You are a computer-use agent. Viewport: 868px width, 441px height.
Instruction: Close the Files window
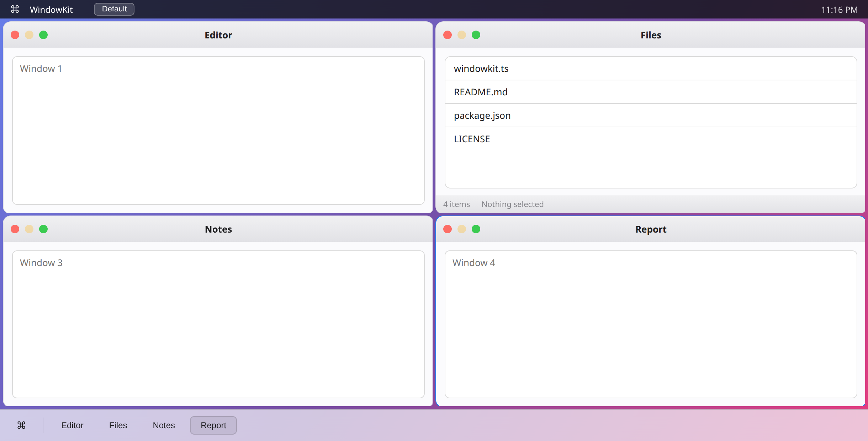pos(448,35)
